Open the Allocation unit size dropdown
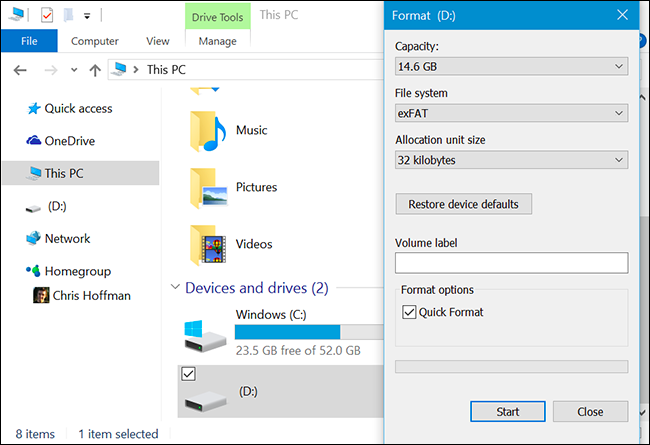650x445 pixels. click(x=511, y=160)
